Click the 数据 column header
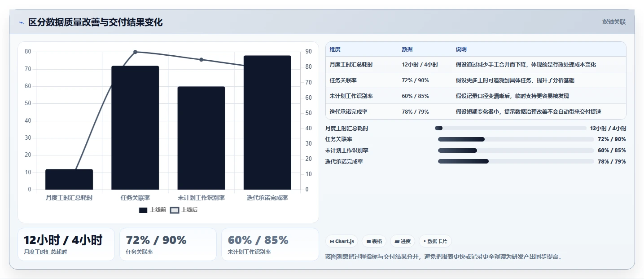Screen dimensions: 644x279 coord(407,49)
